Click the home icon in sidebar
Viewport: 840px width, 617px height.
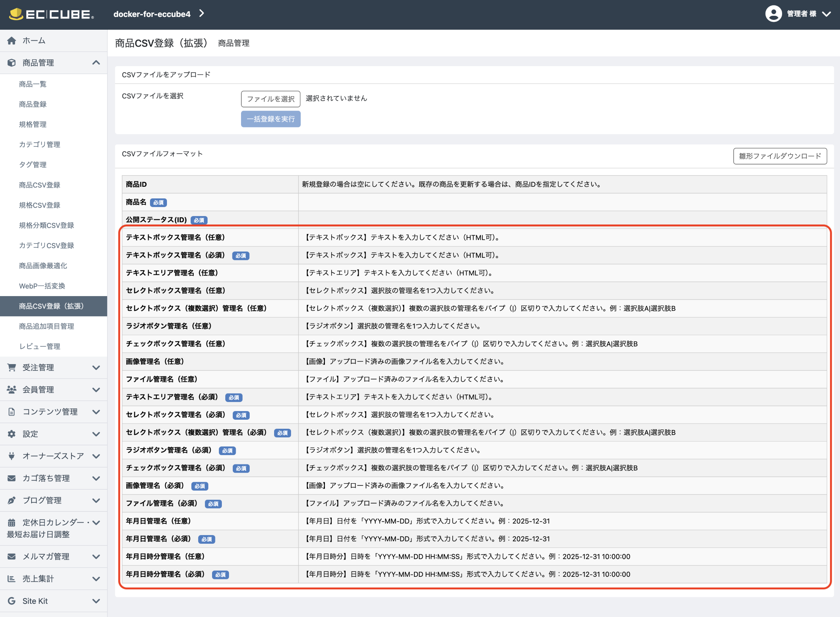[12, 41]
